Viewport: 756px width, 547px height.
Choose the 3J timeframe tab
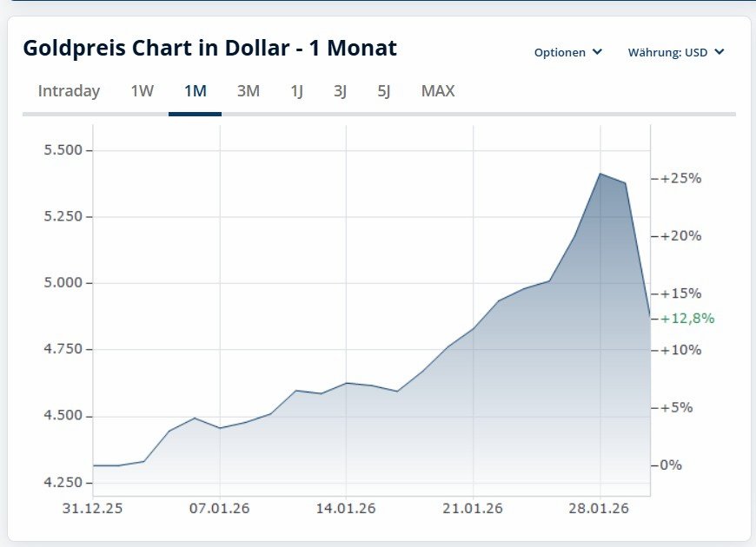[x=340, y=91]
